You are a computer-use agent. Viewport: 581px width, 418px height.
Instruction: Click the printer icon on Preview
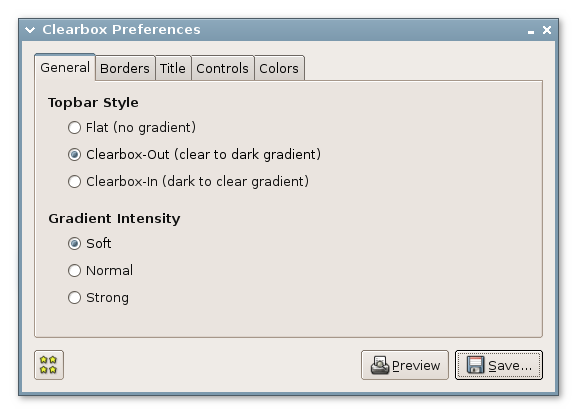click(380, 365)
